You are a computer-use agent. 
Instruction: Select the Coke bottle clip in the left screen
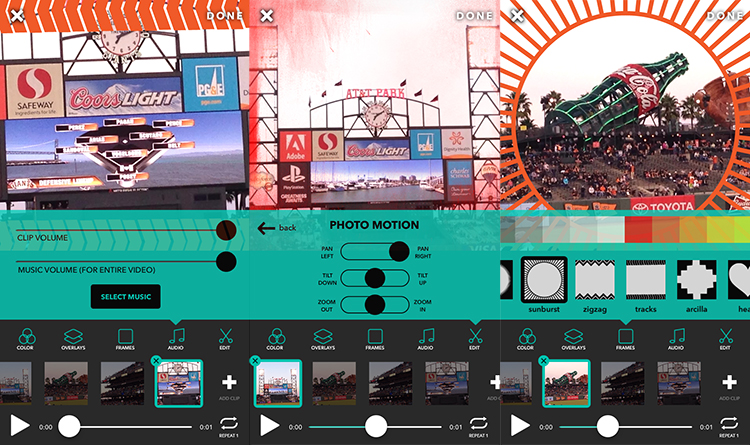click(66, 383)
